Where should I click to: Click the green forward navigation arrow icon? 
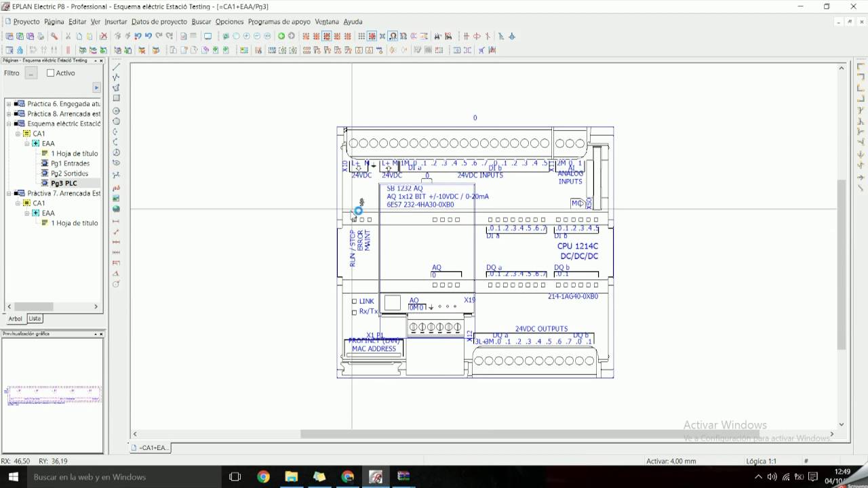click(x=281, y=36)
